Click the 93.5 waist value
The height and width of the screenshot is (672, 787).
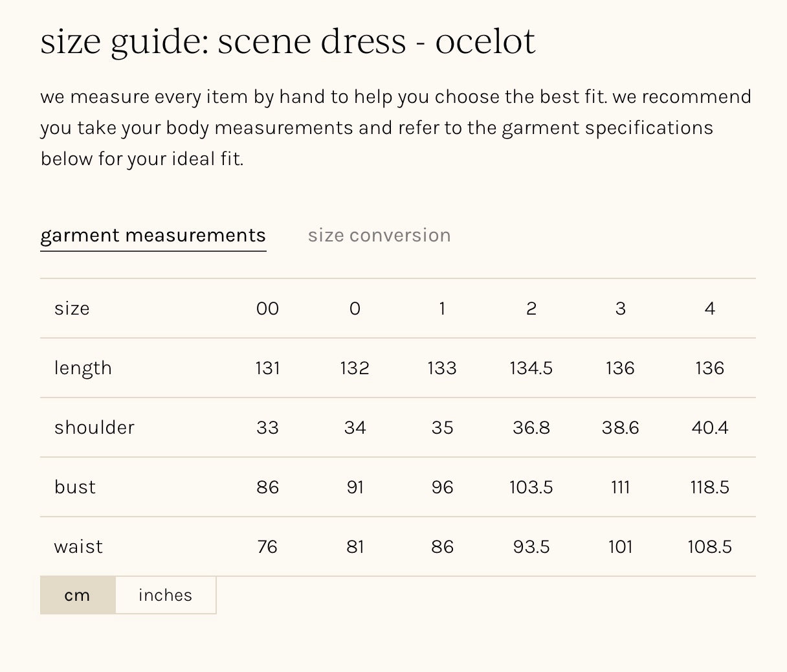531,546
